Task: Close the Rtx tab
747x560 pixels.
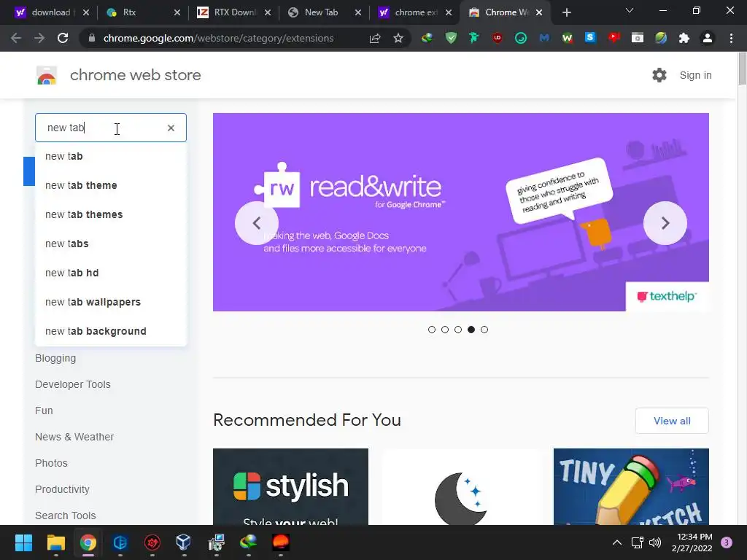Action: 177,12
